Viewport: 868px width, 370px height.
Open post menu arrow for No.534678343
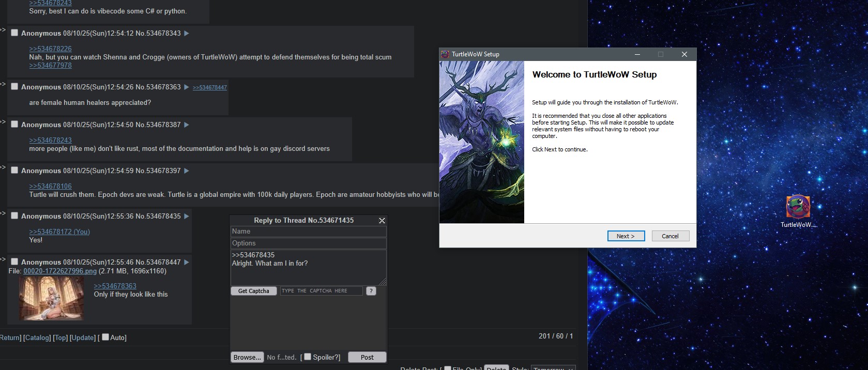pyautogui.click(x=187, y=33)
